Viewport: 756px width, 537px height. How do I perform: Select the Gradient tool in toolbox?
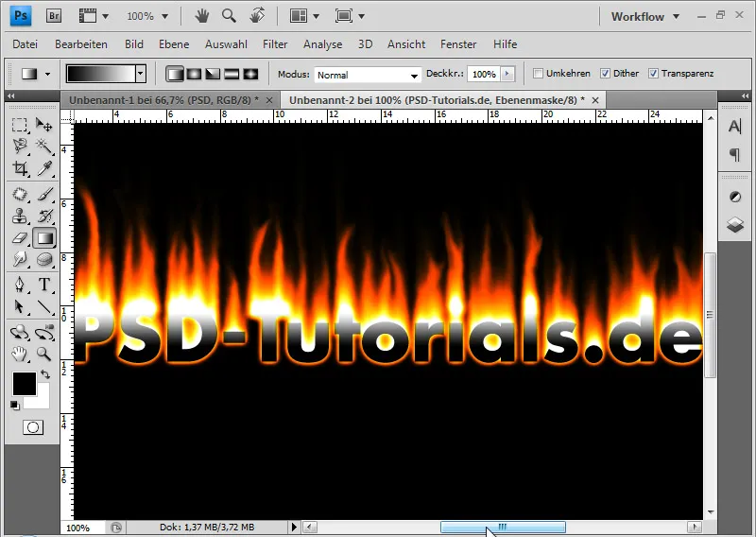(44, 238)
